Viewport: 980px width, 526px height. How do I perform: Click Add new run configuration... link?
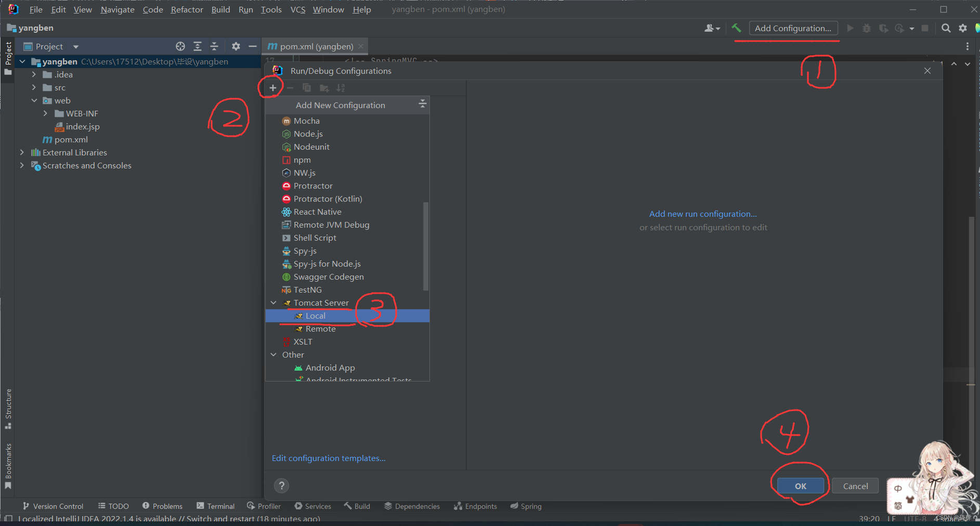click(703, 214)
